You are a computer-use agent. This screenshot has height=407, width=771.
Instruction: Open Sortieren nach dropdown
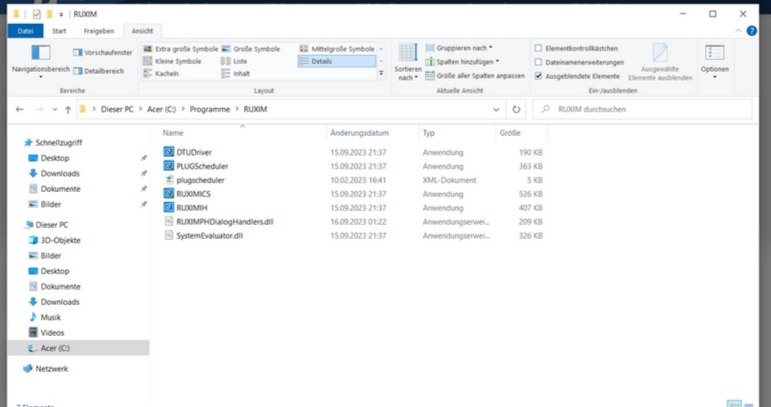coord(408,62)
